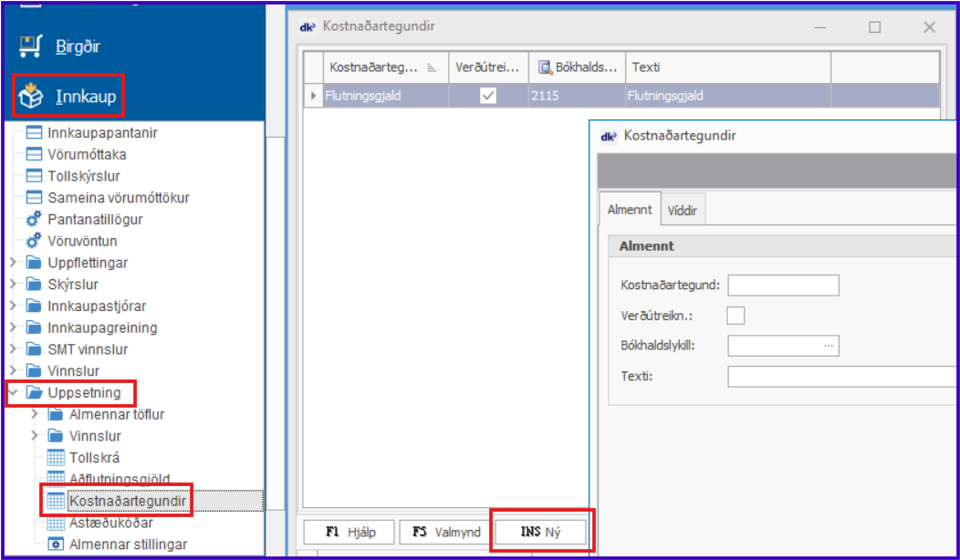
Task: Click the Birgðir cart icon
Action: click(x=30, y=46)
